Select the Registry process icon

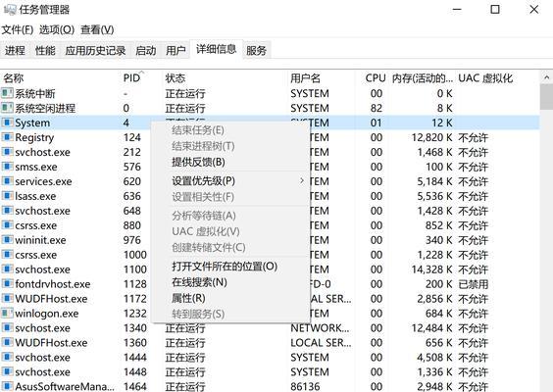(x=7, y=137)
